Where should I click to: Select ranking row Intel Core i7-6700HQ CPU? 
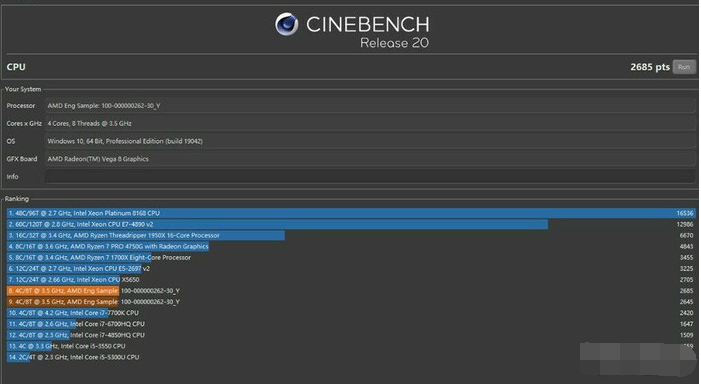pyautogui.click(x=351, y=324)
